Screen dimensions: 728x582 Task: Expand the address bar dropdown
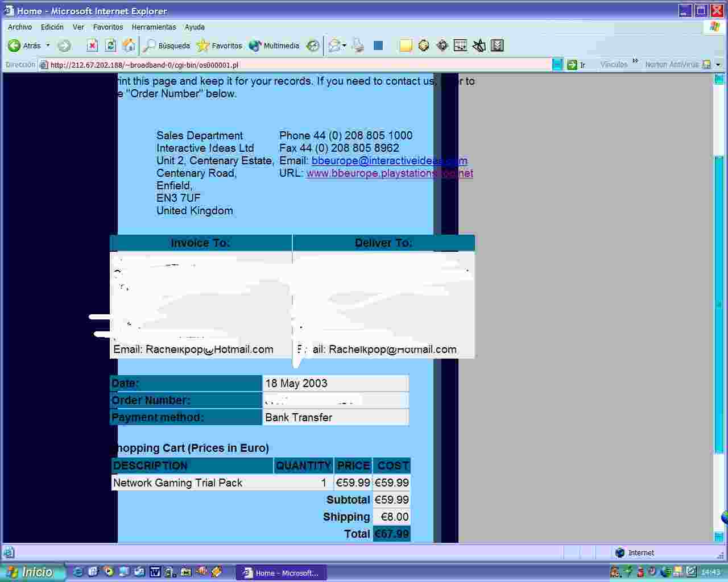(x=557, y=65)
